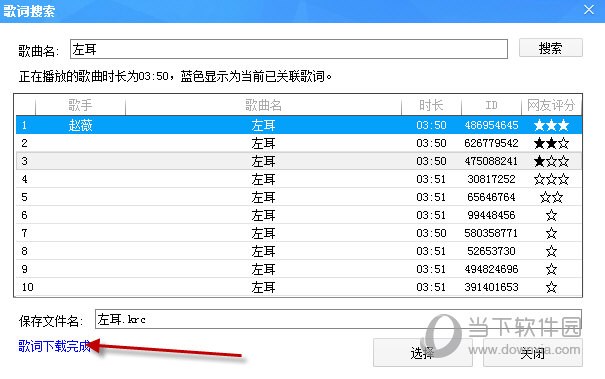Click the ID 486954645 in highlighted row
Viewport: 605px width, 379px height.
tap(491, 125)
